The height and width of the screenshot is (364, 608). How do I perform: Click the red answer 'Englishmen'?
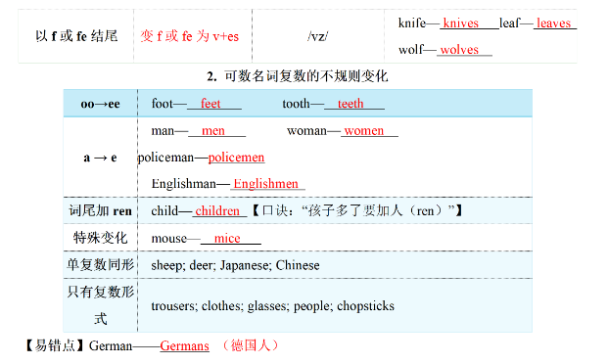[265, 183]
